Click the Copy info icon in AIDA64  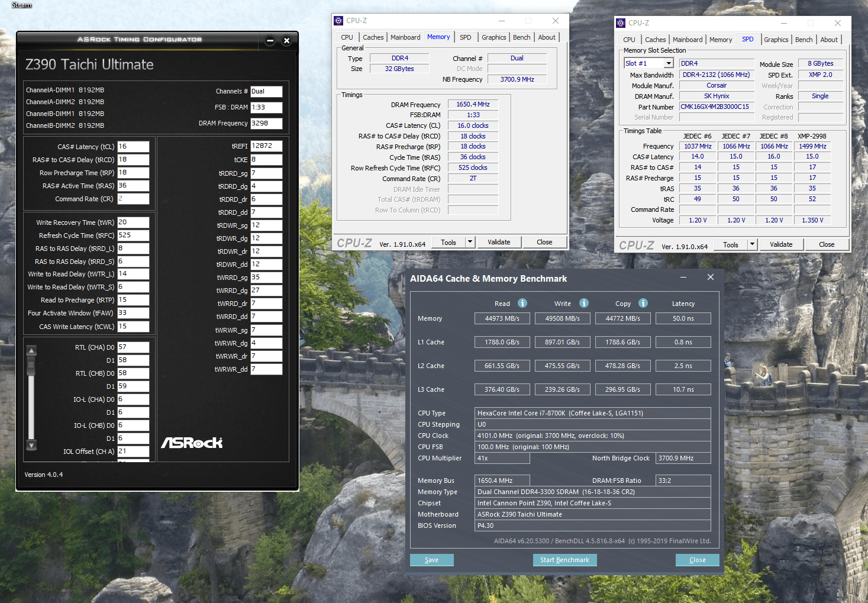643,303
